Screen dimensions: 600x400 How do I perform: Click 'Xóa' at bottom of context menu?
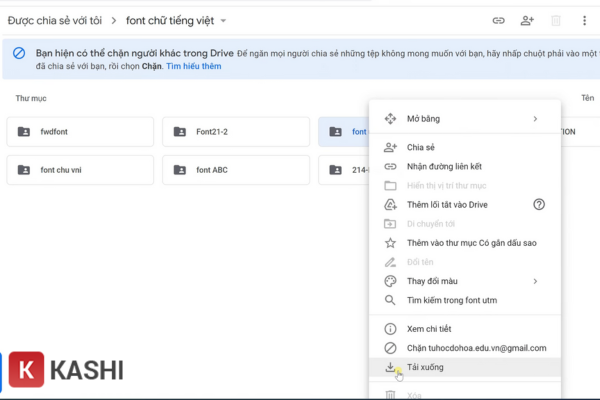tap(465, 394)
